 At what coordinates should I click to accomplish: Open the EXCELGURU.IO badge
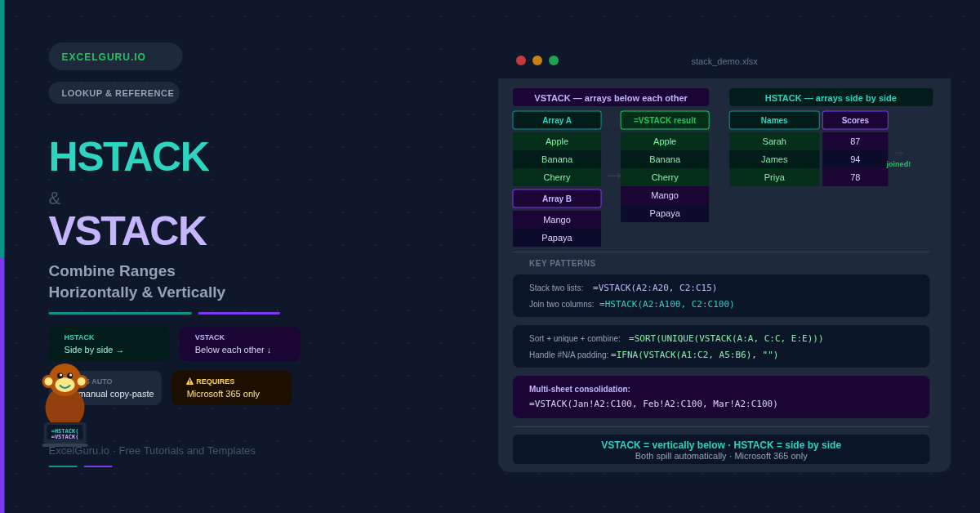(115, 56)
